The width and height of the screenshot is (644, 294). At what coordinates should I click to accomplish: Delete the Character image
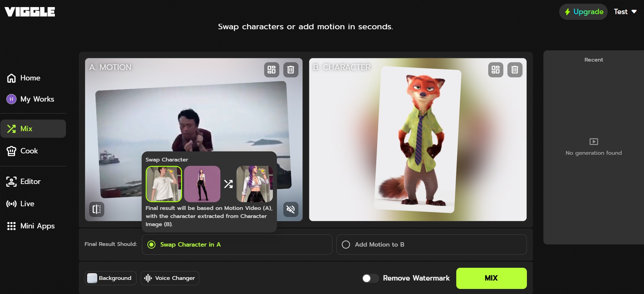pos(515,70)
